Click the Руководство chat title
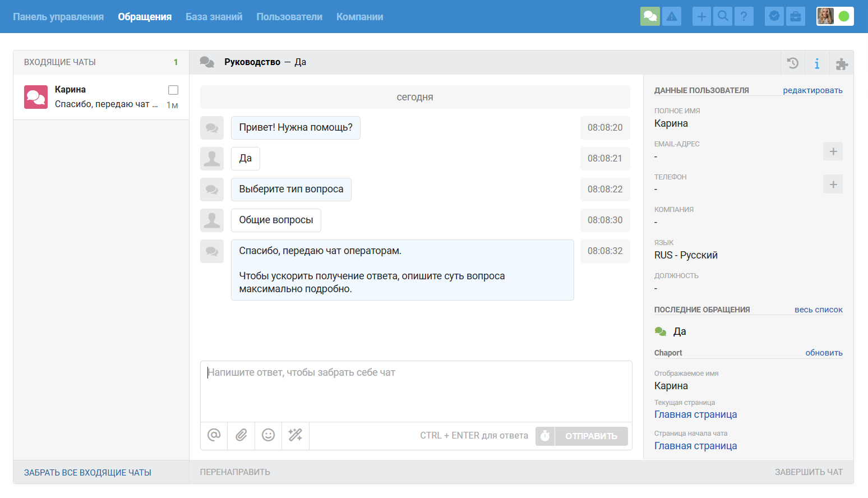The width and height of the screenshot is (868, 498). (x=252, y=62)
